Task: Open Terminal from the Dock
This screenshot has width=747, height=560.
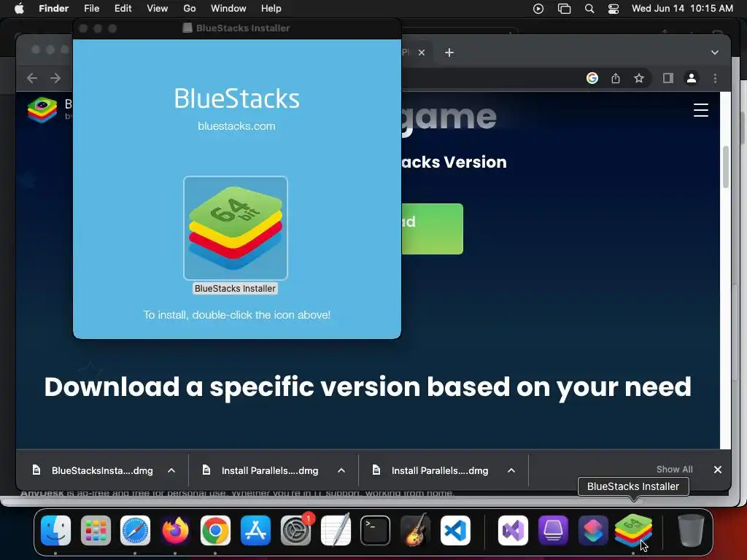Action: point(376,530)
